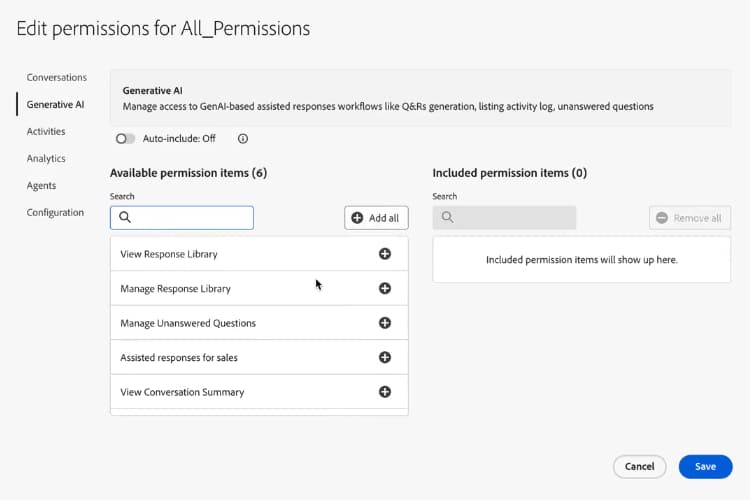Add Manage Unanswered Questions via plus icon
This screenshot has width=750, height=500.
coord(384,323)
